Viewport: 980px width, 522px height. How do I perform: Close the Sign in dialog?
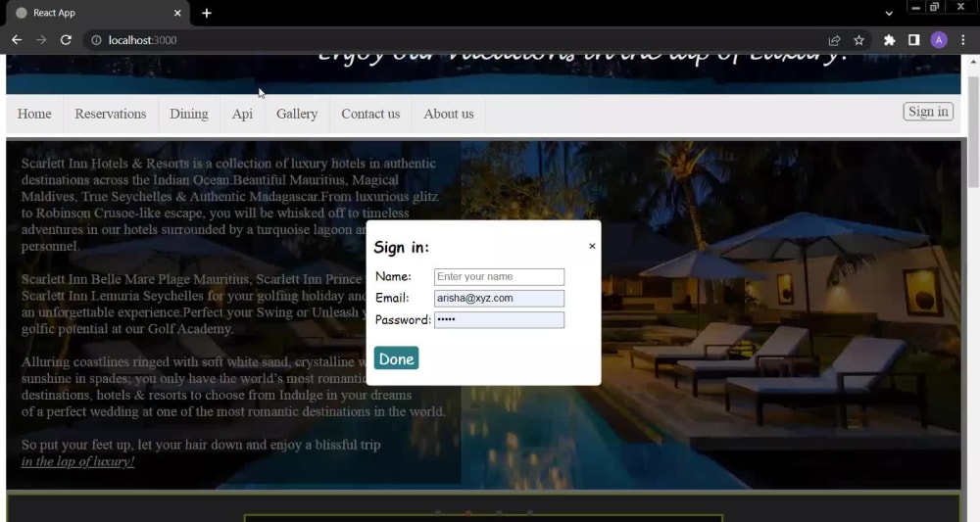(x=592, y=246)
